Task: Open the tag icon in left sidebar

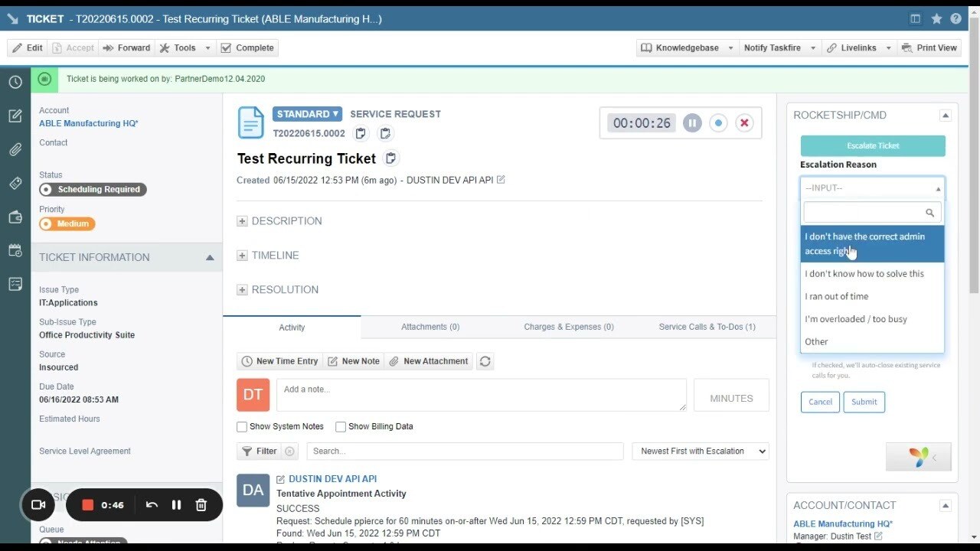Action: pyautogui.click(x=15, y=184)
